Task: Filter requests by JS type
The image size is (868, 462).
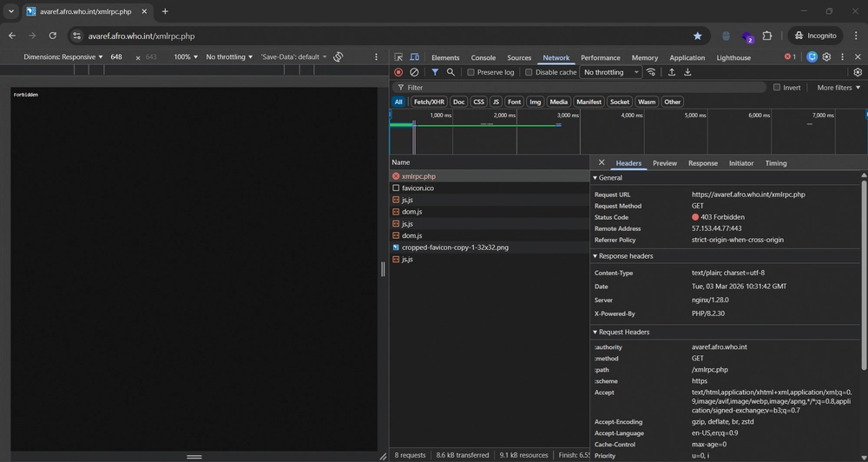Action: (x=496, y=102)
